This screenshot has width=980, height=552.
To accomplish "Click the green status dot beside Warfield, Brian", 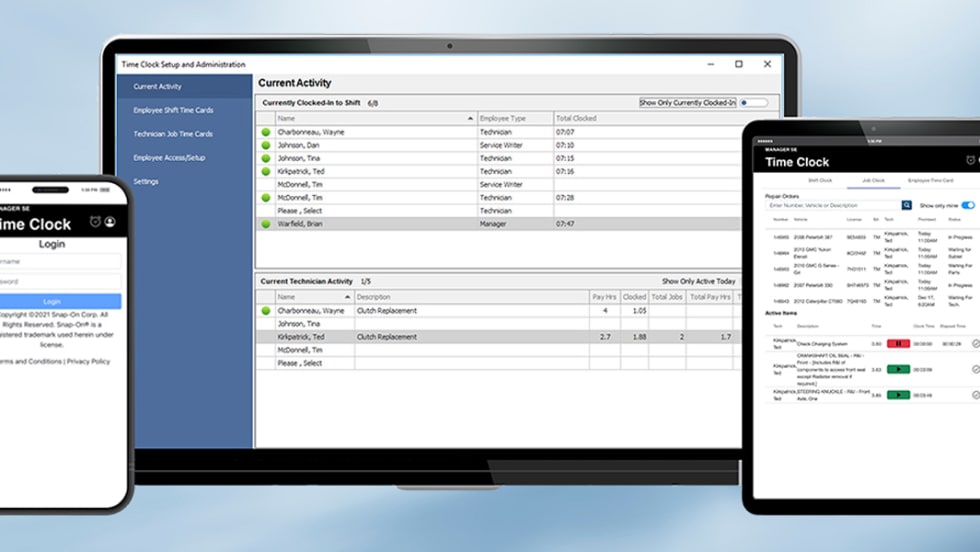I will coord(266,224).
